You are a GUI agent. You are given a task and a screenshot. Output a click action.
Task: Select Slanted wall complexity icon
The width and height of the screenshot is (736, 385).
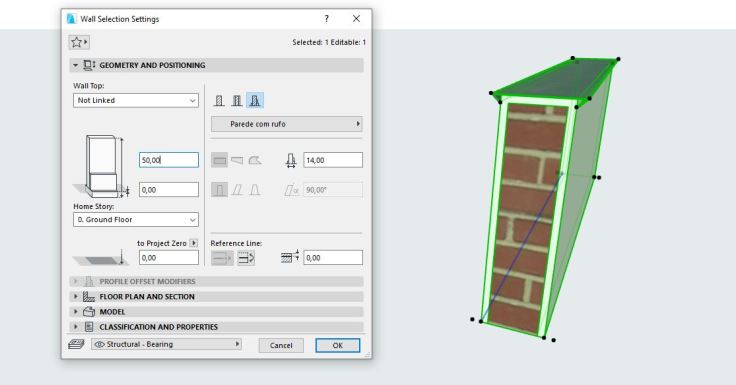237,190
